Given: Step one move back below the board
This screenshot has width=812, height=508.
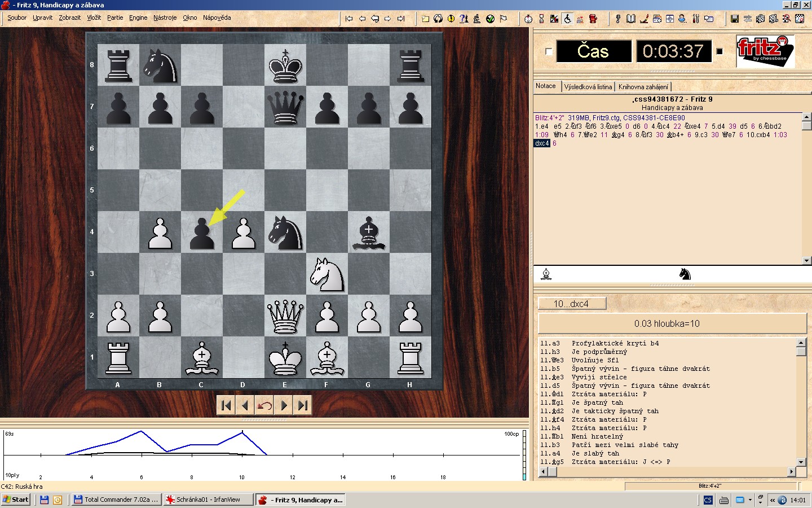Looking at the screenshot, I should tap(245, 405).
